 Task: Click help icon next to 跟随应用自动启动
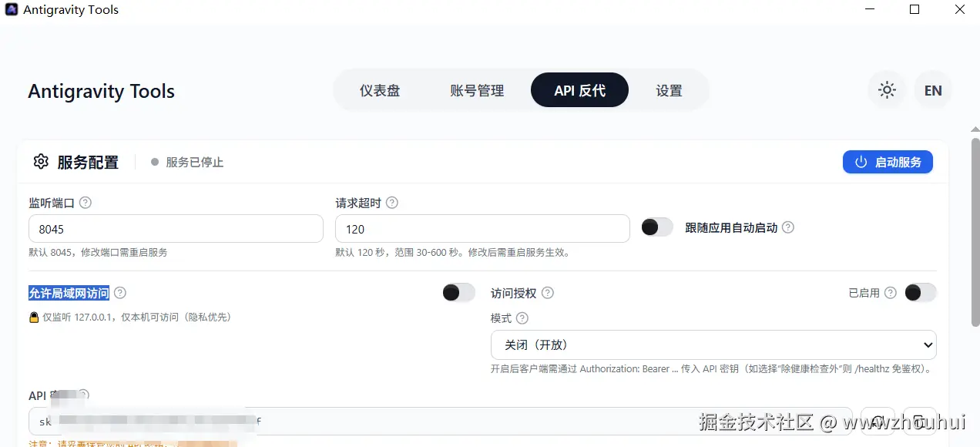pos(787,227)
